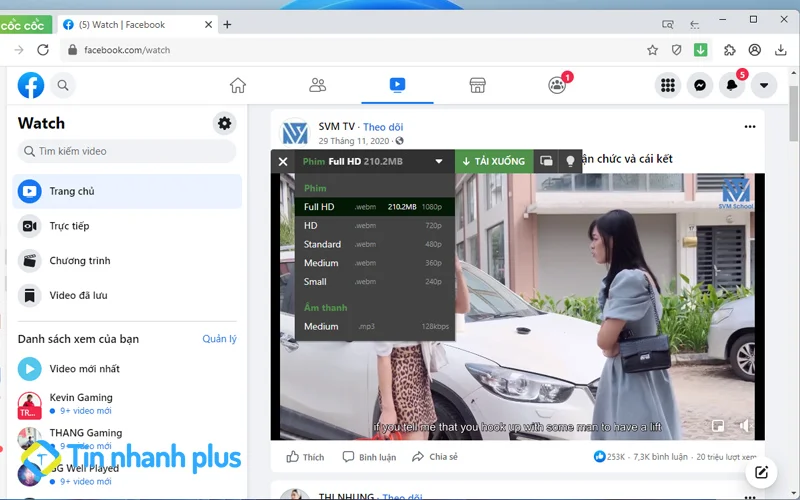This screenshot has height=500, width=800.
Task: Click the browser forward arrow
Action: tap(19, 49)
